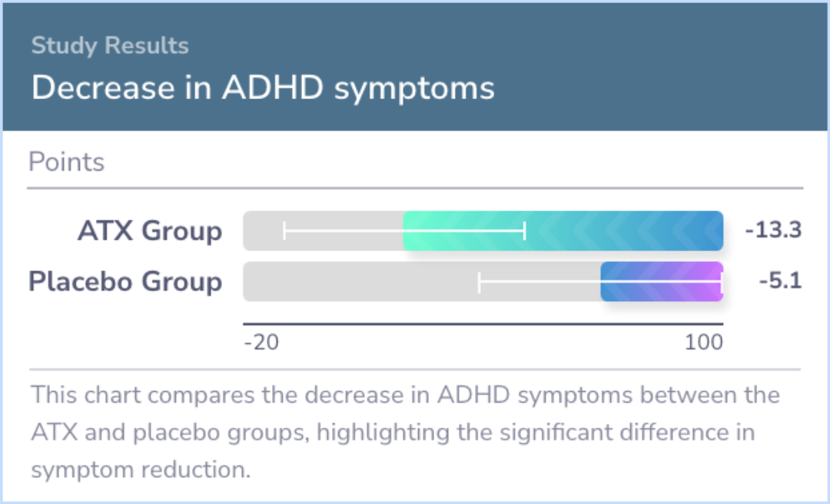Click the ATX Group teal gradient bar

pyautogui.click(x=563, y=230)
